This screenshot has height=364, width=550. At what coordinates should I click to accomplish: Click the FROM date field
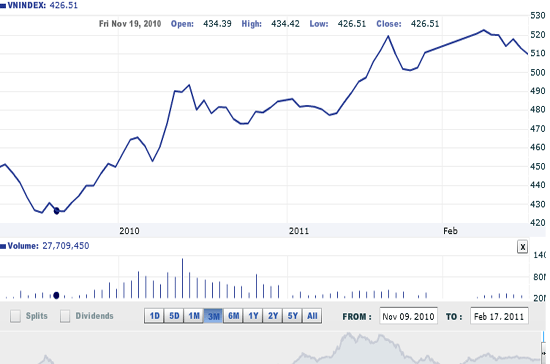click(x=408, y=316)
